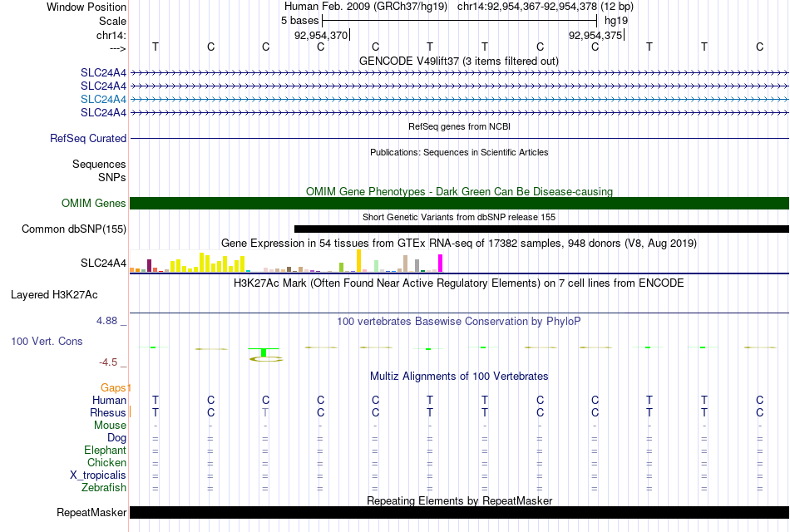Click the H3K27Ac Mark track title
This screenshot has height=532, width=790.
[x=459, y=283]
